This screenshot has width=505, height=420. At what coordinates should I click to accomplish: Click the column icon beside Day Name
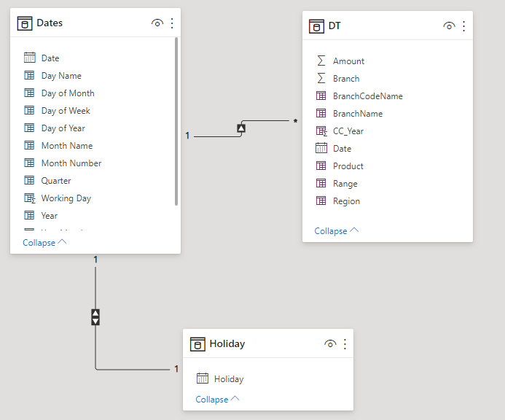29,75
